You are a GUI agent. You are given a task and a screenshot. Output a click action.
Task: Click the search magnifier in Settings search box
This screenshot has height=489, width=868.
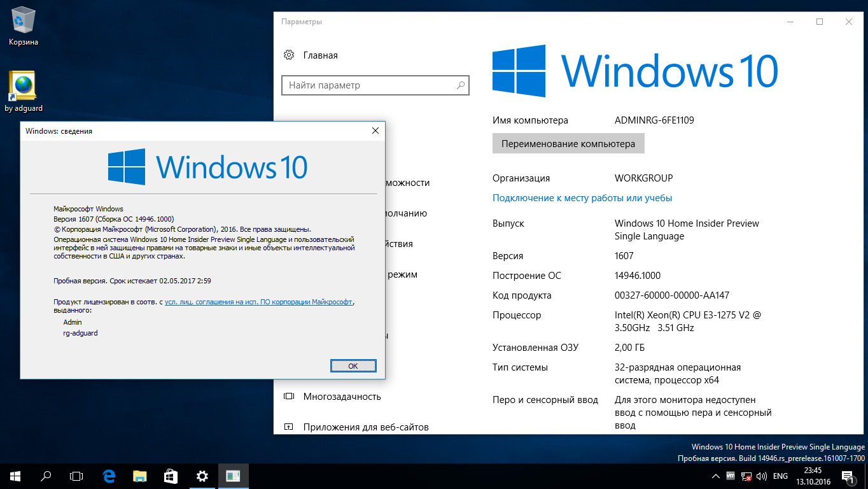(461, 85)
